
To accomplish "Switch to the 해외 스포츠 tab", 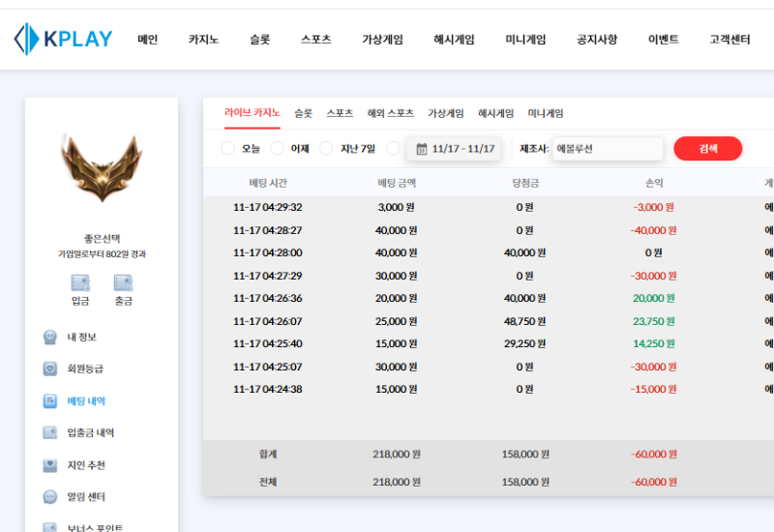I will (391, 113).
